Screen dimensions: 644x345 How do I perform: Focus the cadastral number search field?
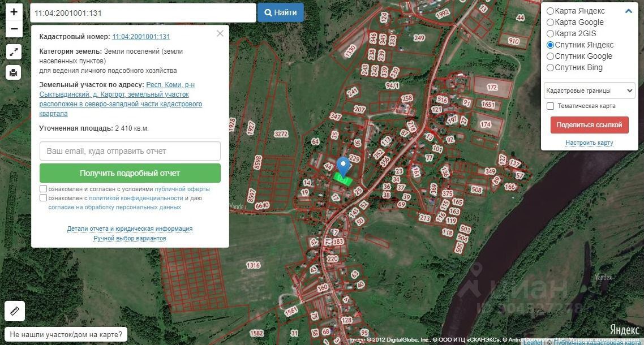143,13
